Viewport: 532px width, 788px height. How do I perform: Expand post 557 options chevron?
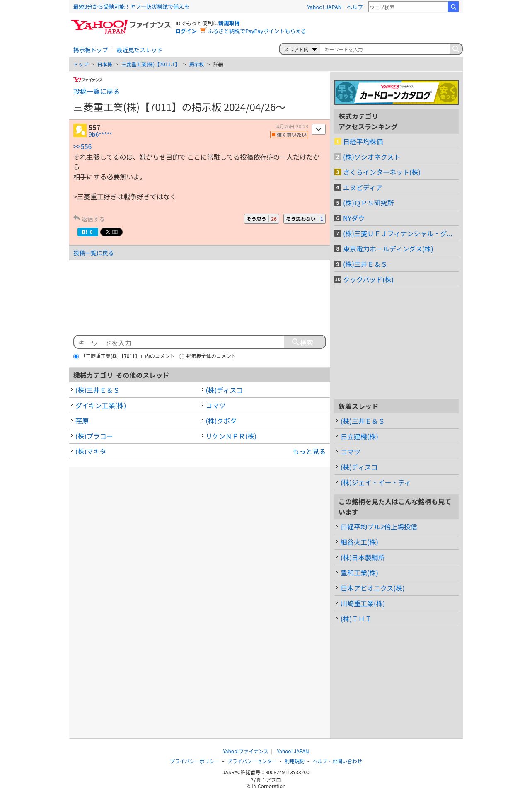tap(318, 129)
